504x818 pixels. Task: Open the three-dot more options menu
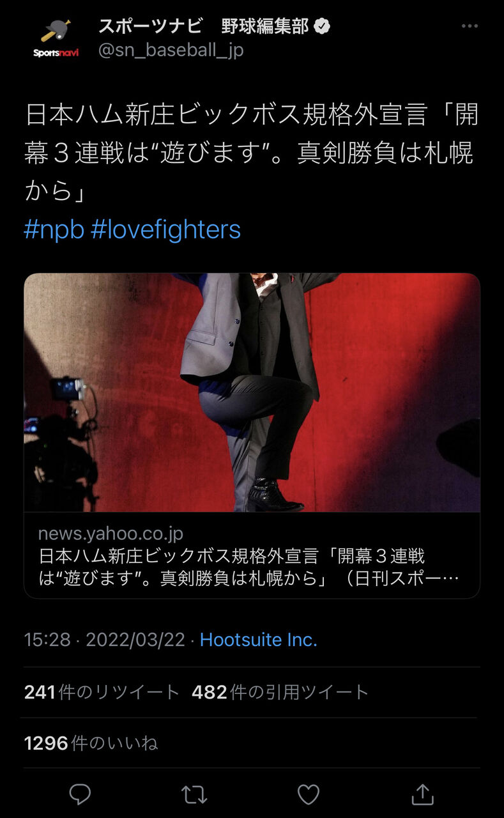pyautogui.click(x=470, y=26)
